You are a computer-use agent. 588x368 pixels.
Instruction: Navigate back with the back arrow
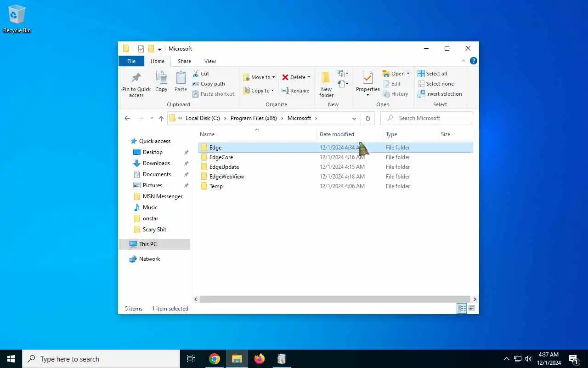pyautogui.click(x=127, y=118)
